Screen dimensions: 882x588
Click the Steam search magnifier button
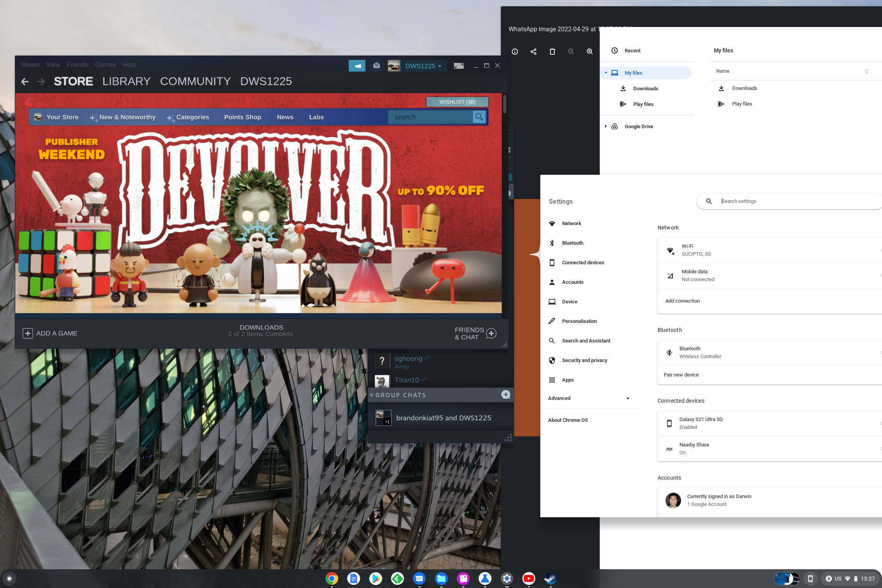479,117
